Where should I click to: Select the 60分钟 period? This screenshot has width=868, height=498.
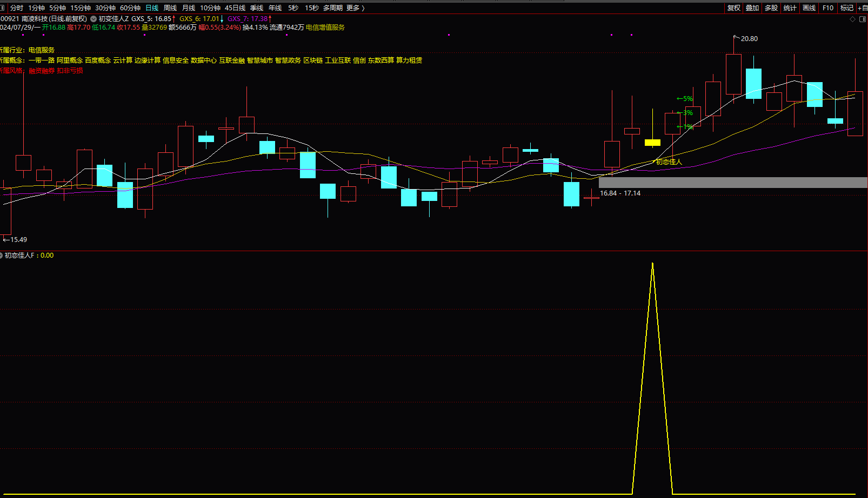pos(130,8)
